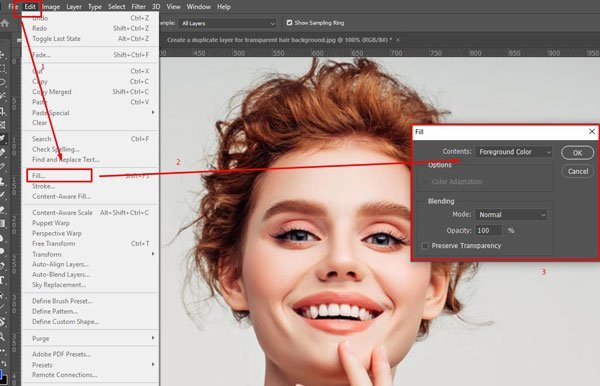Viewport: 600px width, 386px height.
Task: Expand the Transform submenu
Action: pos(91,254)
